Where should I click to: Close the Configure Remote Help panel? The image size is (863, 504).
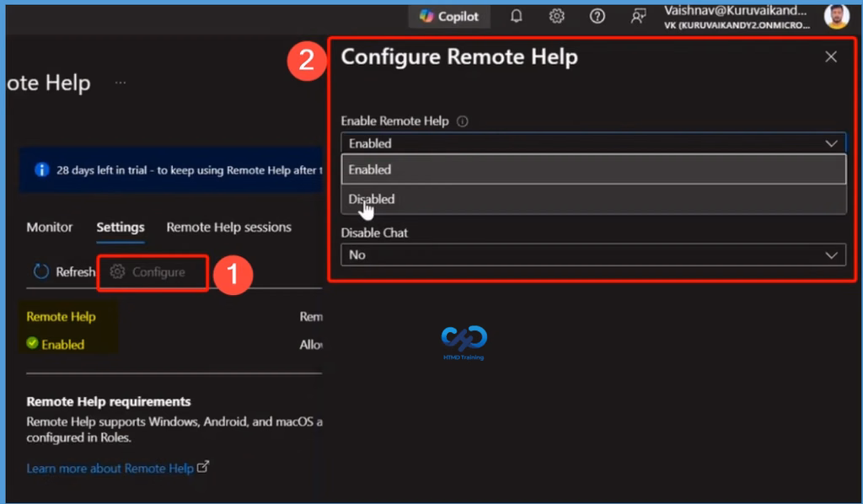point(831,56)
